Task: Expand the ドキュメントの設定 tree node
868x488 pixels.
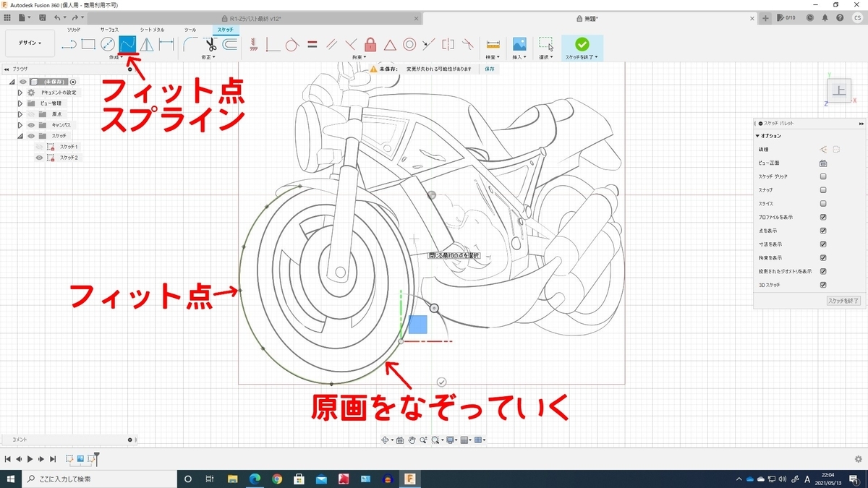Action: click(20, 93)
